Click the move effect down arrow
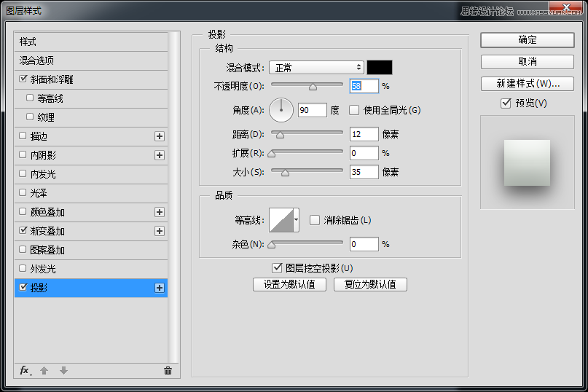Image resolution: width=588 pixels, height=392 pixels. tap(63, 371)
